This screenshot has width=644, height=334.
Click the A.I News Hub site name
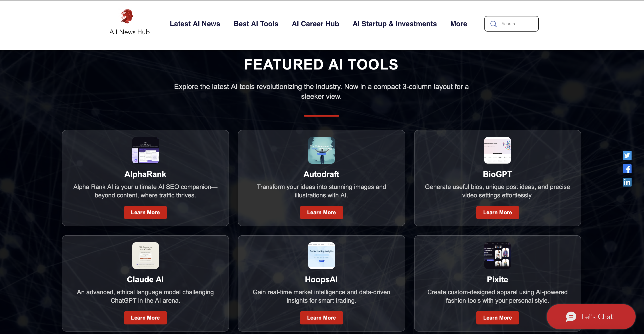click(129, 32)
